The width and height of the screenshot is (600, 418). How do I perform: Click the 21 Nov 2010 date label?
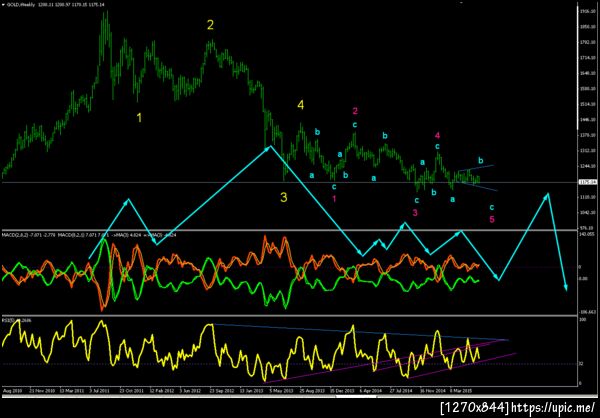[x=40, y=391]
